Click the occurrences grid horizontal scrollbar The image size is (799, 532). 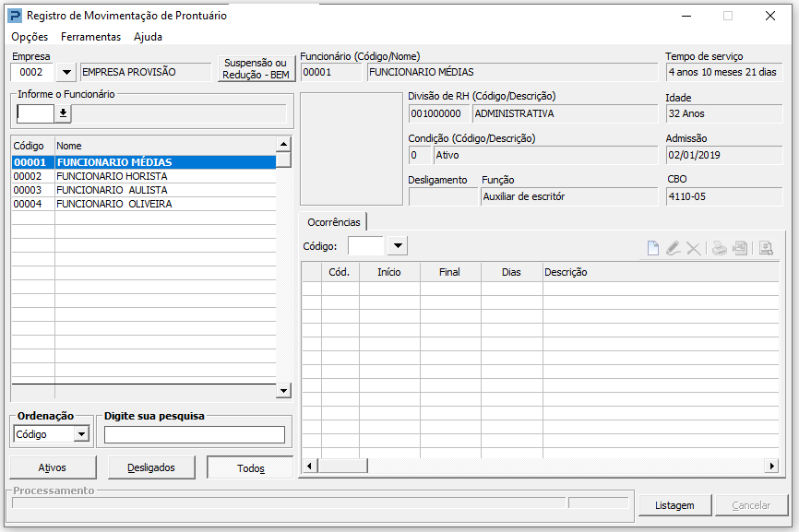point(544,467)
